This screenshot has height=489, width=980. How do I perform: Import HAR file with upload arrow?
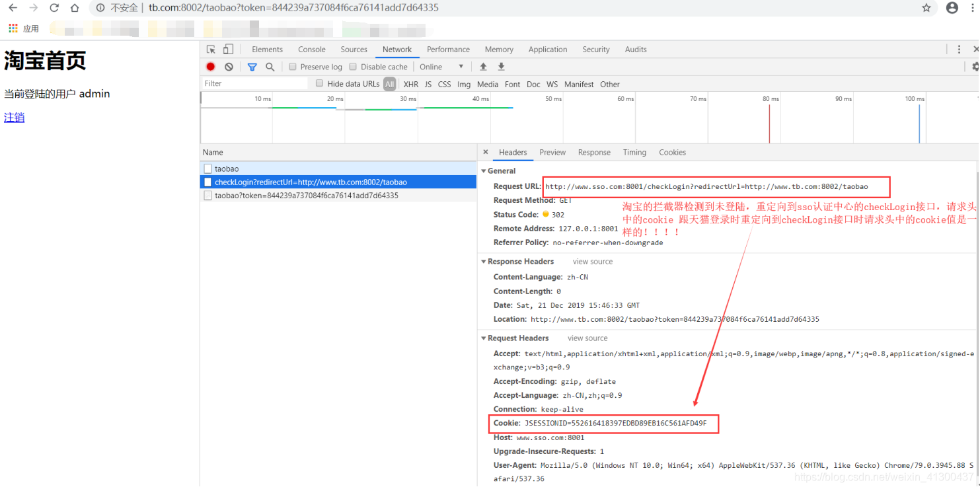click(x=483, y=67)
